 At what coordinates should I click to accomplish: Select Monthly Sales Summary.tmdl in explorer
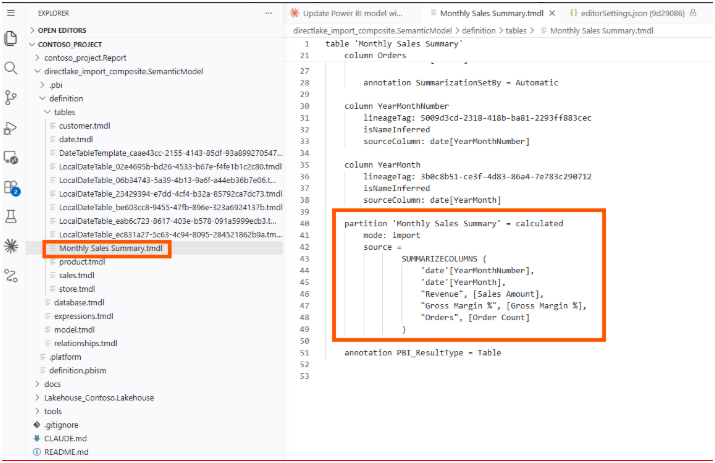click(x=110, y=248)
